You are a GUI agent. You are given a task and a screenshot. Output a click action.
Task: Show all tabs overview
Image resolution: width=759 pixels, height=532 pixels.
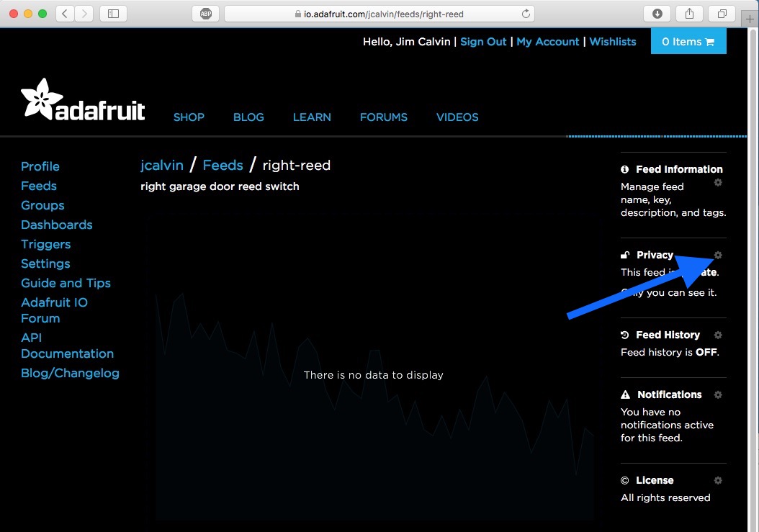pos(722,14)
